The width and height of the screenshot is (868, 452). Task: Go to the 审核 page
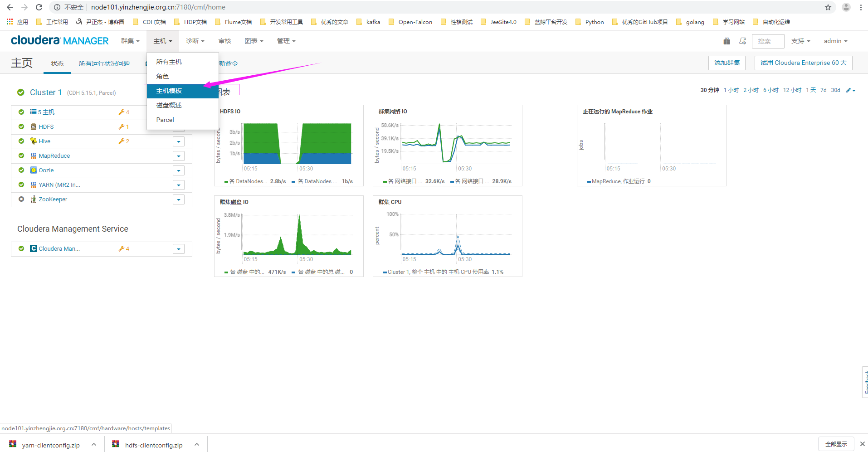click(225, 41)
